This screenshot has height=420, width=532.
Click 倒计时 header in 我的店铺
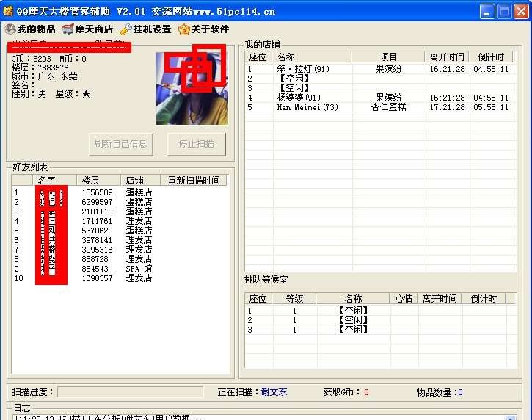coord(491,57)
